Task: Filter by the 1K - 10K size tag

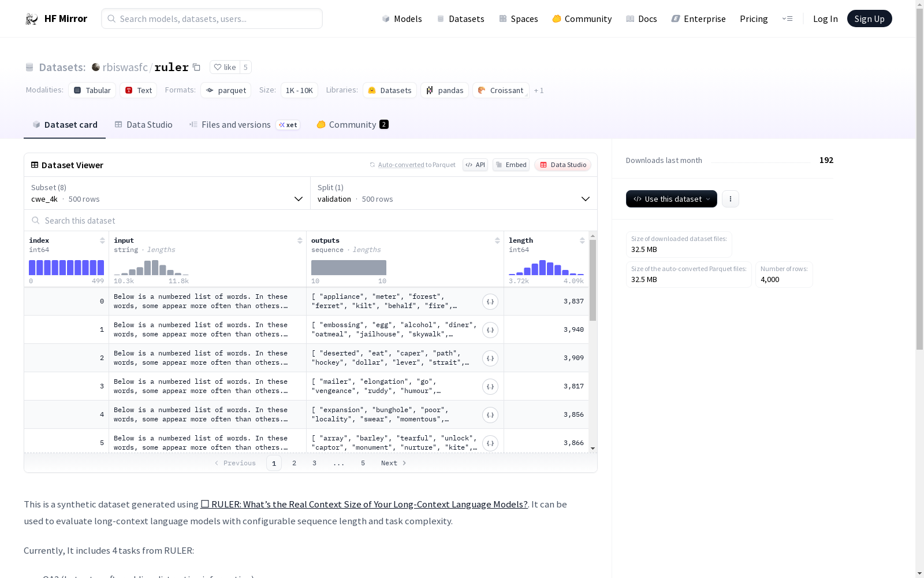Action: click(299, 90)
